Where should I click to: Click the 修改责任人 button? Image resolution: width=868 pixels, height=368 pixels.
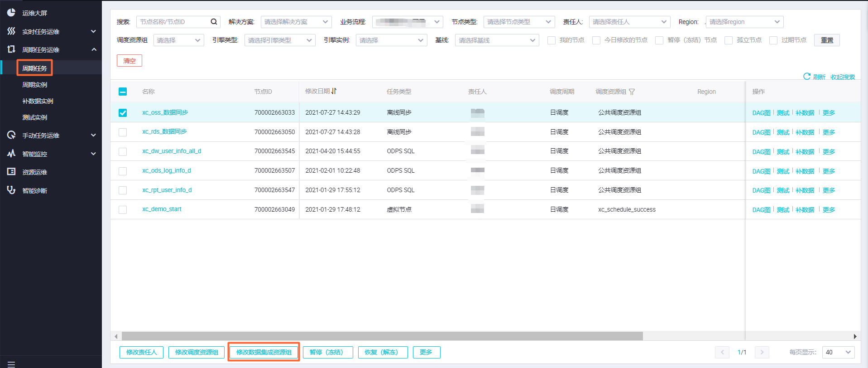[x=141, y=352]
